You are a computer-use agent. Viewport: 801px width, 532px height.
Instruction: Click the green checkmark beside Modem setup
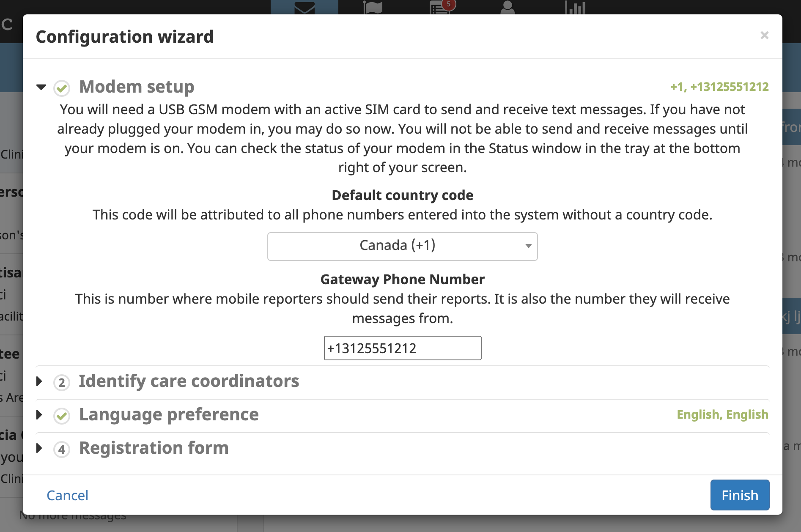[62, 88]
